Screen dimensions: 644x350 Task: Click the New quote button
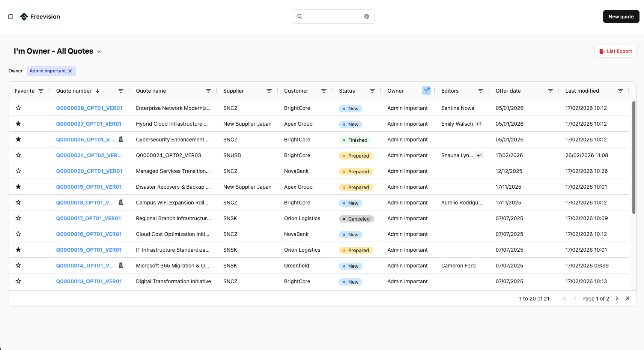(x=621, y=17)
